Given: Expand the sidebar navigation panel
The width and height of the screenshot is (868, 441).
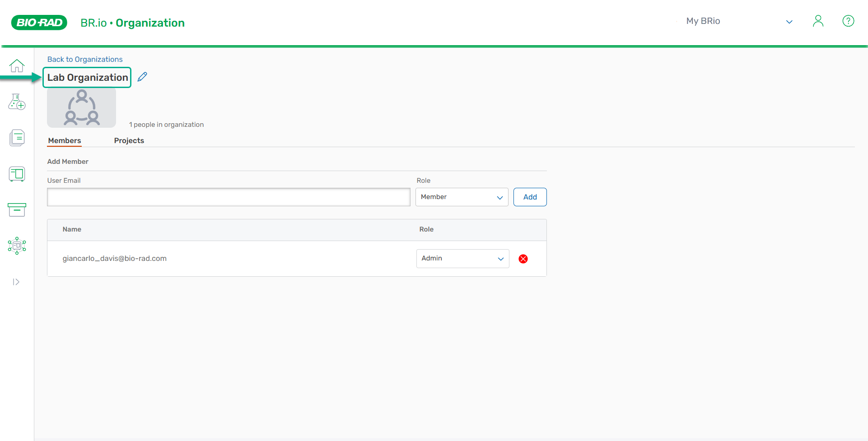Looking at the screenshot, I should (x=16, y=282).
